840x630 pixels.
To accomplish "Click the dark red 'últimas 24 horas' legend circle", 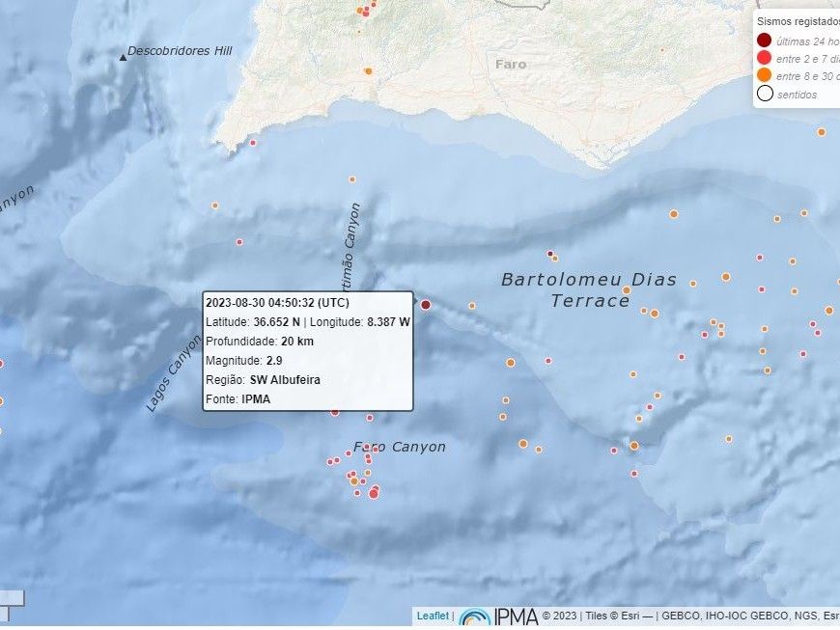I will tap(765, 40).
